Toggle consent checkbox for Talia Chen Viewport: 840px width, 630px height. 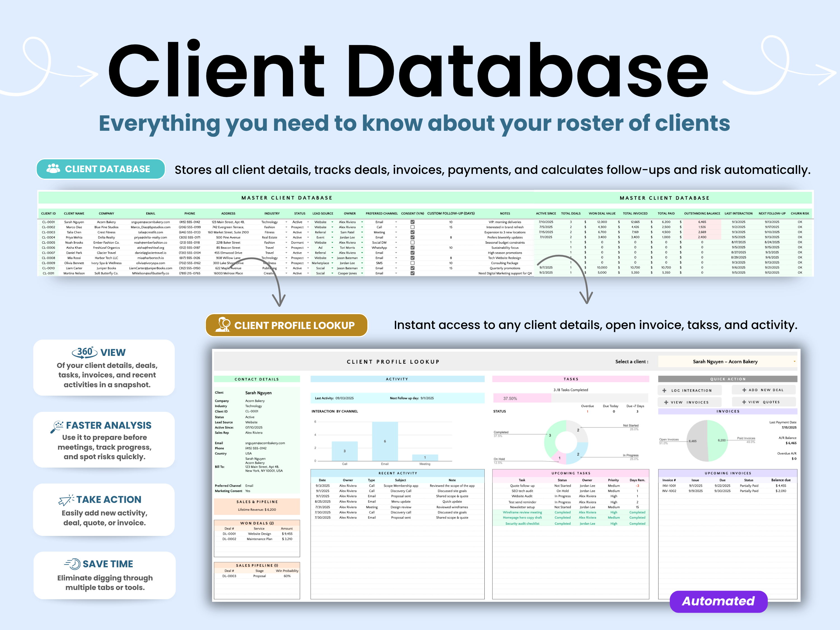[x=412, y=232]
